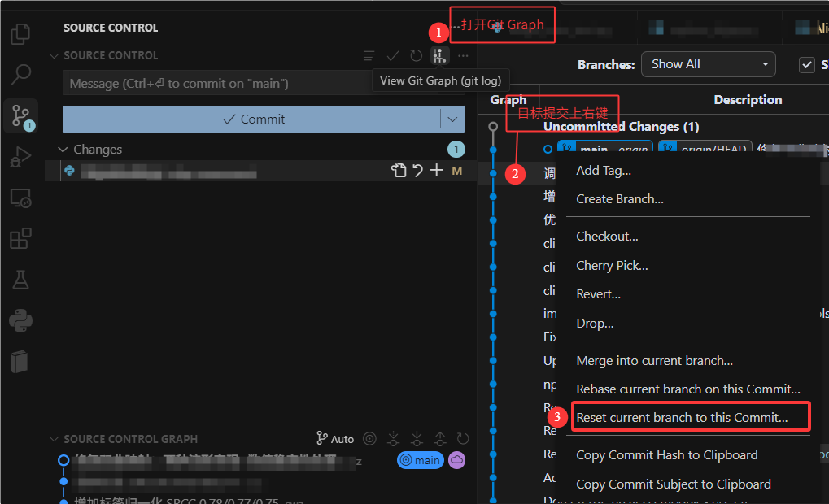
Task: Pull using the down arrow graph icon
Action: pos(417,438)
